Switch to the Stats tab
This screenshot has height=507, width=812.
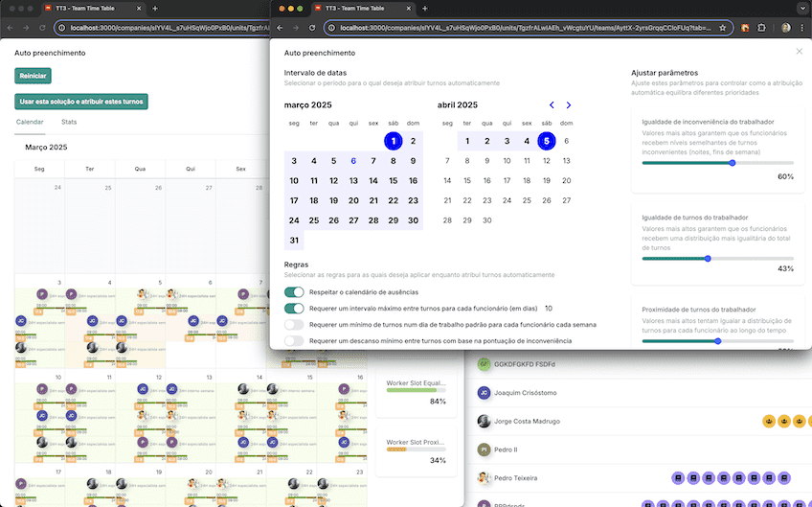(69, 123)
